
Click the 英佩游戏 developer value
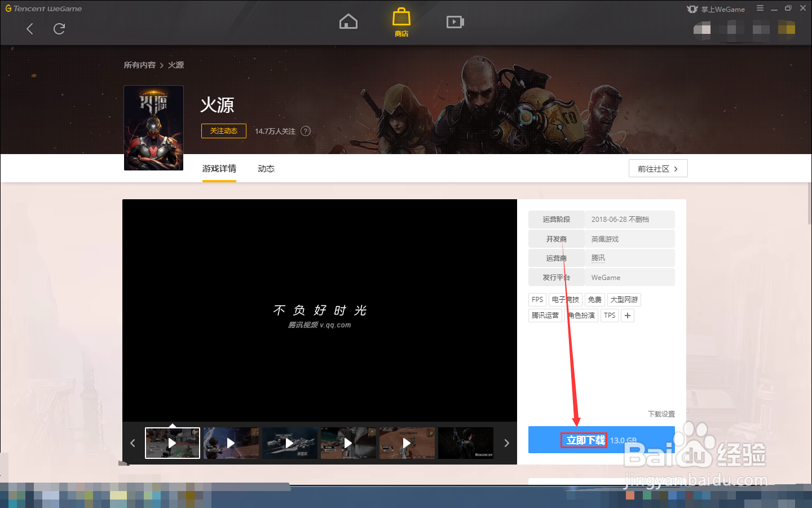605,239
